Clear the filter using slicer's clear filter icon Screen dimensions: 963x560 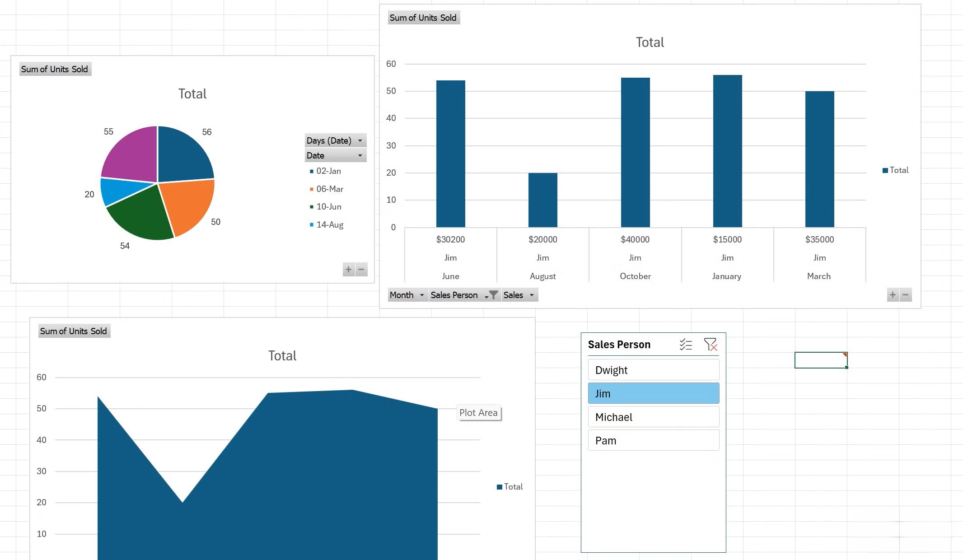coord(711,345)
